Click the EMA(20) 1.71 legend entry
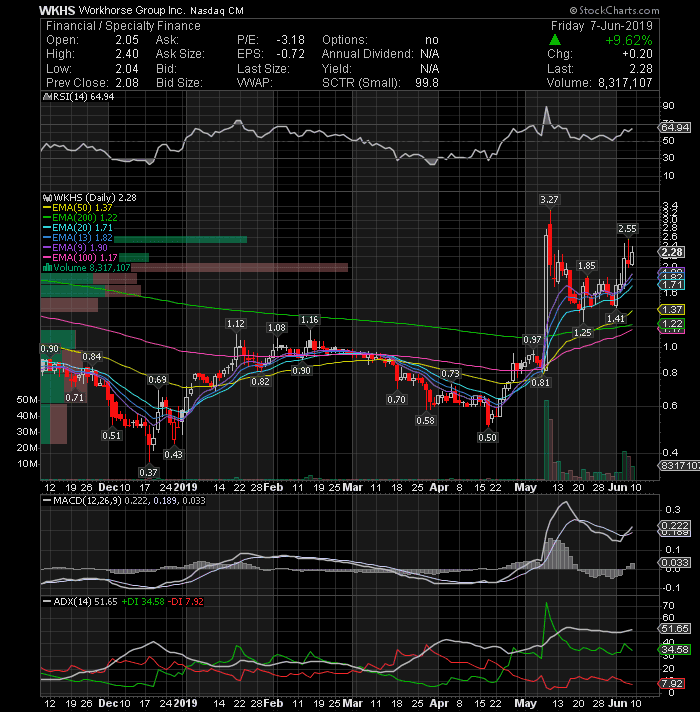This screenshot has height=712, width=700. click(x=78, y=227)
